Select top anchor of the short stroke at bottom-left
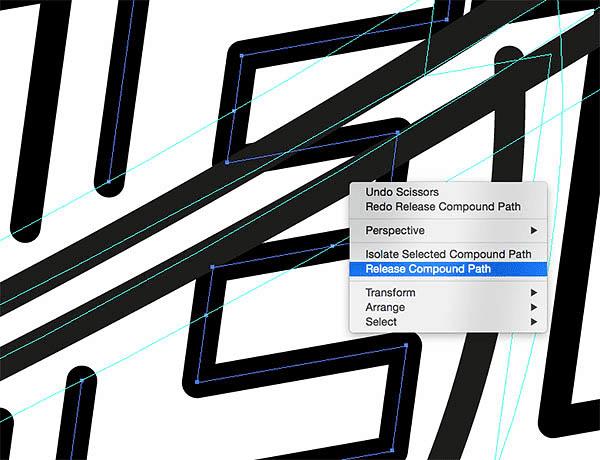600x460 pixels. point(82,380)
